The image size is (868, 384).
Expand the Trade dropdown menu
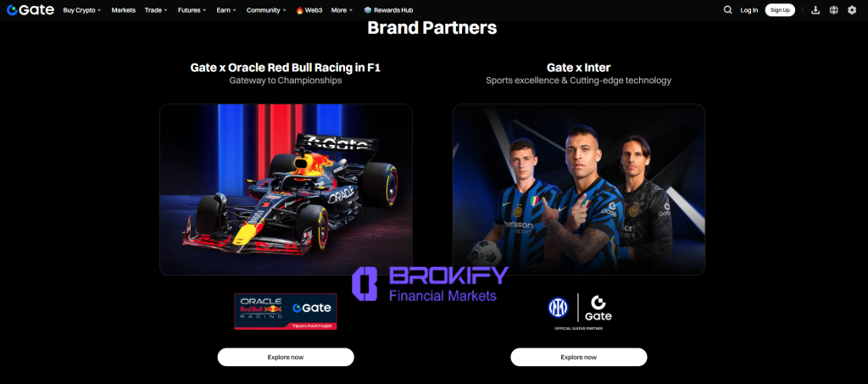(x=156, y=10)
